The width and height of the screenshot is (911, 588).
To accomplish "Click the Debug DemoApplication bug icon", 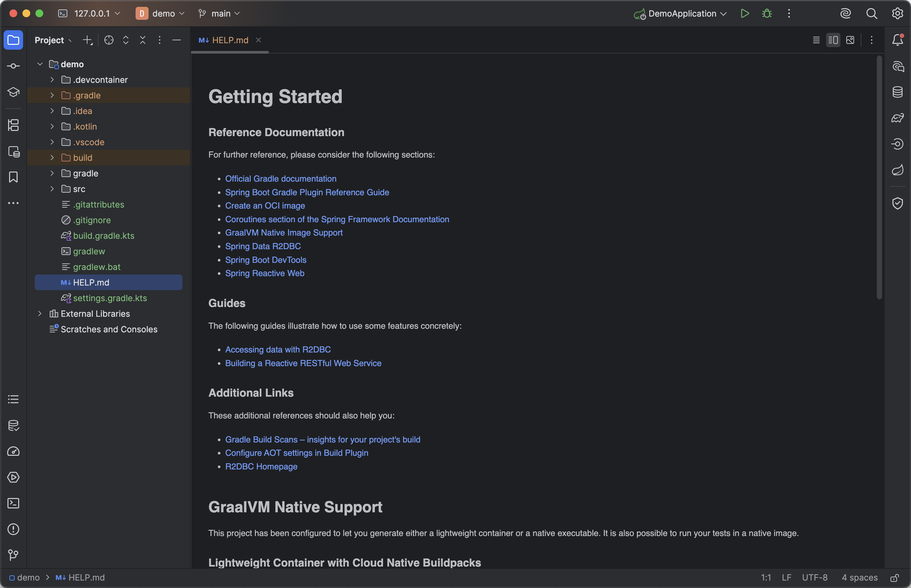I will pos(767,14).
